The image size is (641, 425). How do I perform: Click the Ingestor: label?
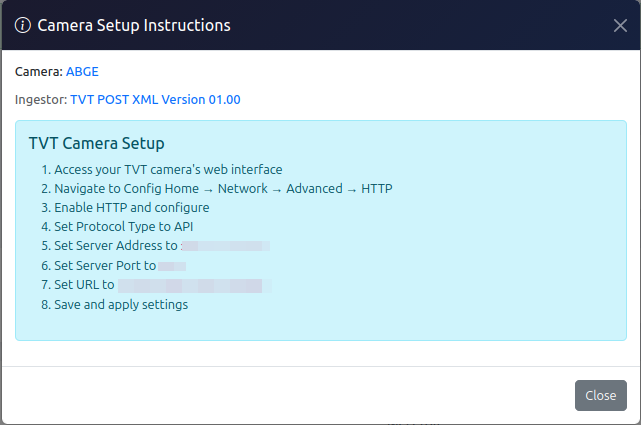pos(41,100)
